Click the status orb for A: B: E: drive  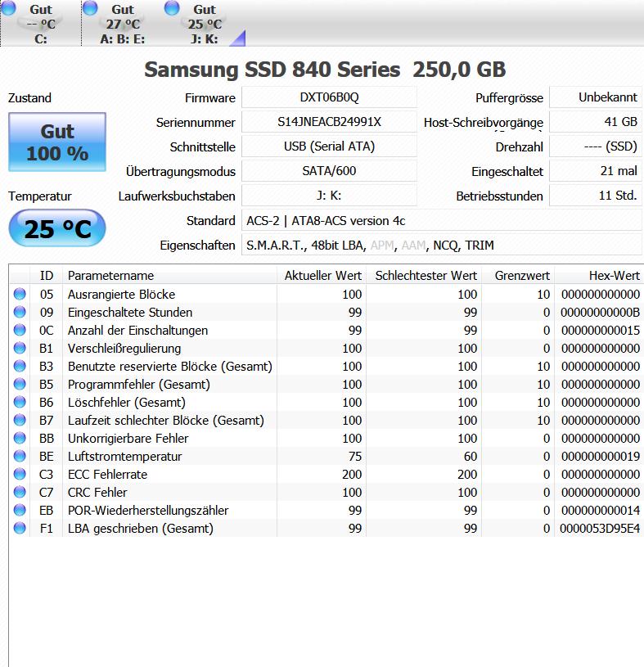click(x=90, y=7)
